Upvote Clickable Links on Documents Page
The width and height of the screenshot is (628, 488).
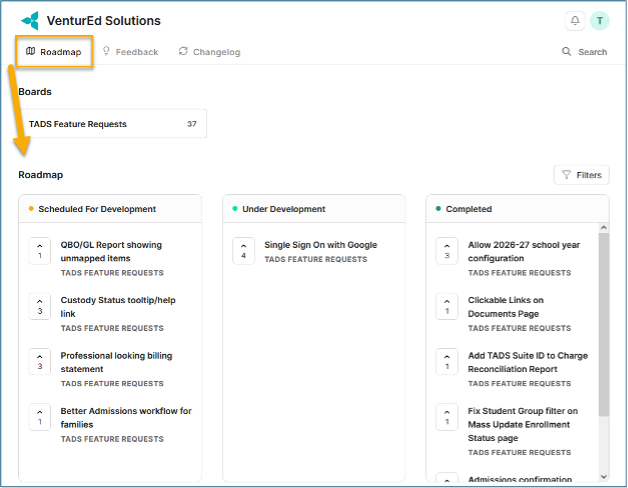click(447, 306)
